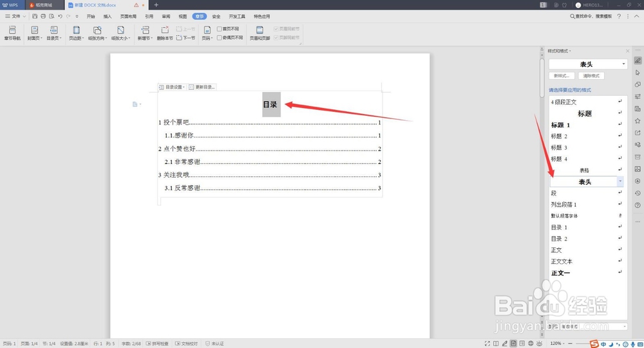Click the 查找命令 search commands field

591,17
